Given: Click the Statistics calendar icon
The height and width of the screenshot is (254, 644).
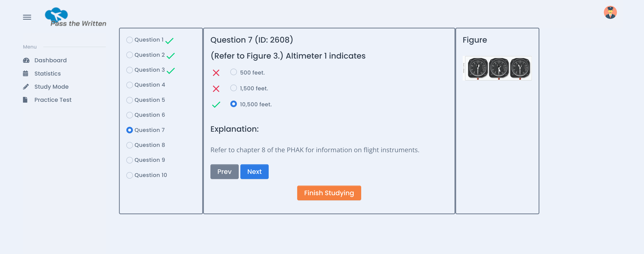Looking at the screenshot, I should pos(25,73).
